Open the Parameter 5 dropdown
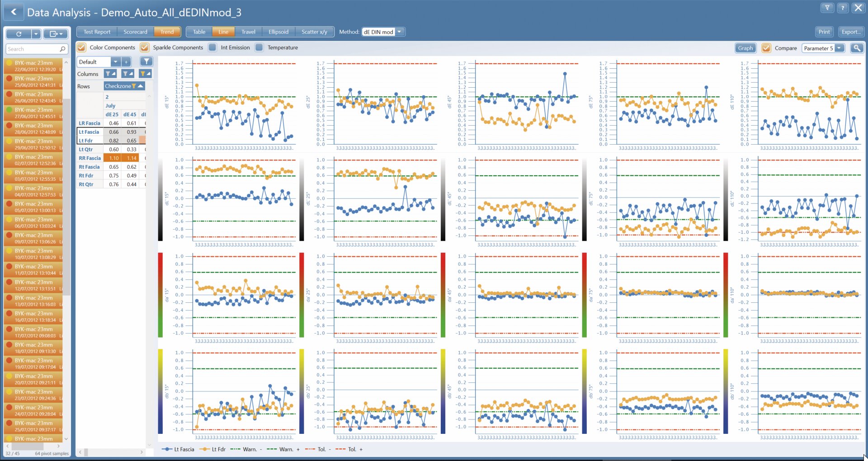Image resolution: width=868 pixels, height=461 pixels. [840, 48]
